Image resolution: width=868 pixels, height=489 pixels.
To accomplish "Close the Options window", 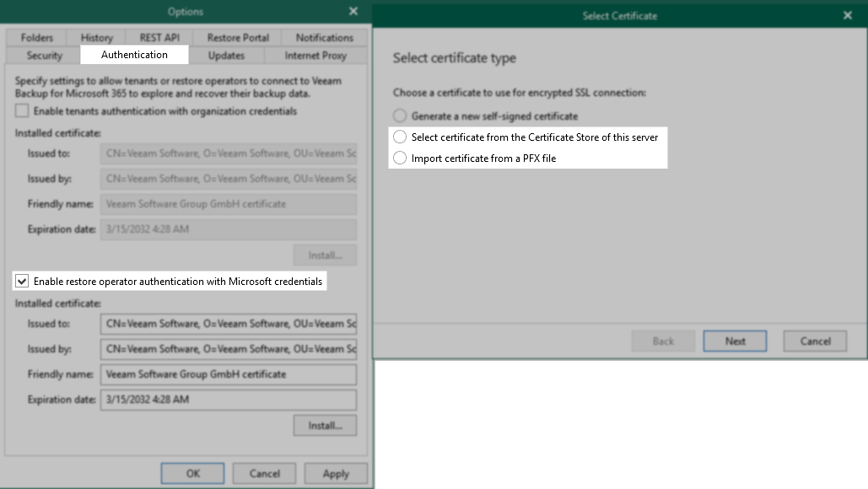I will pyautogui.click(x=353, y=11).
